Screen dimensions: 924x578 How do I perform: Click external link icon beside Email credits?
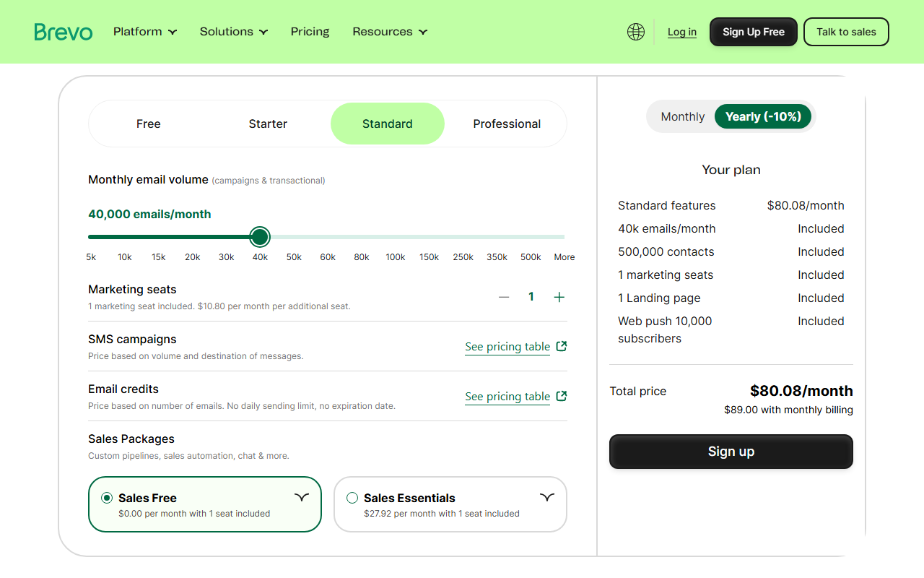click(562, 396)
